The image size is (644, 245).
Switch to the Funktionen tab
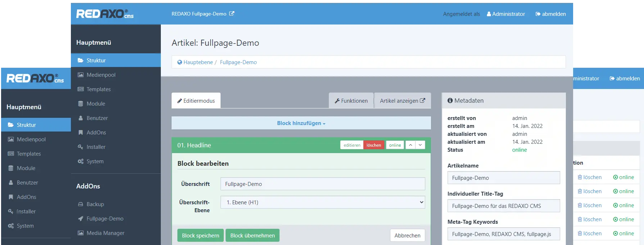coord(351,101)
